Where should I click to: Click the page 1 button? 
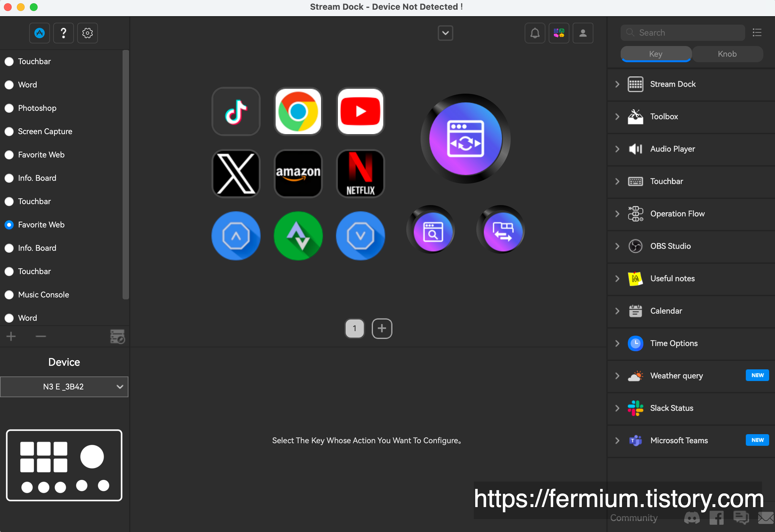click(x=354, y=328)
